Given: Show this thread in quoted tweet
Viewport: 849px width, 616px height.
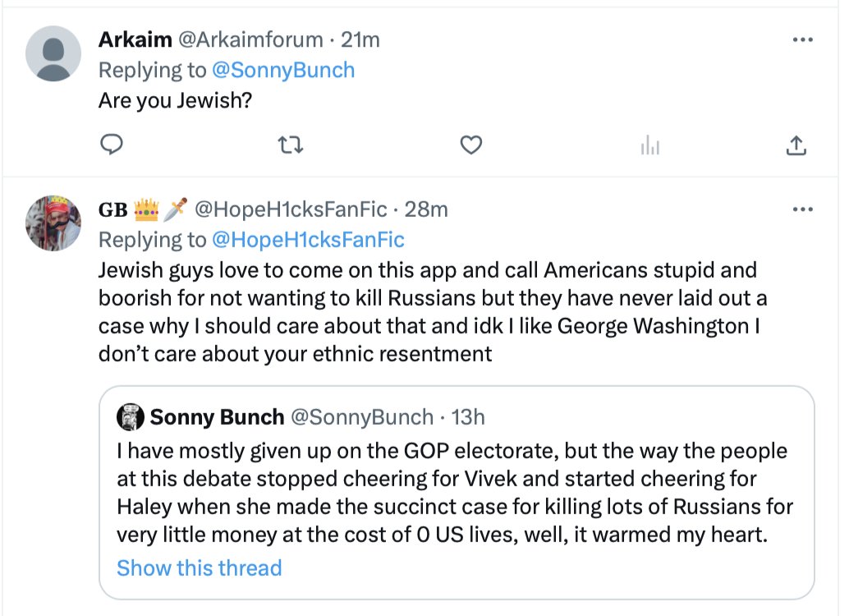Looking at the screenshot, I should [x=199, y=568].
